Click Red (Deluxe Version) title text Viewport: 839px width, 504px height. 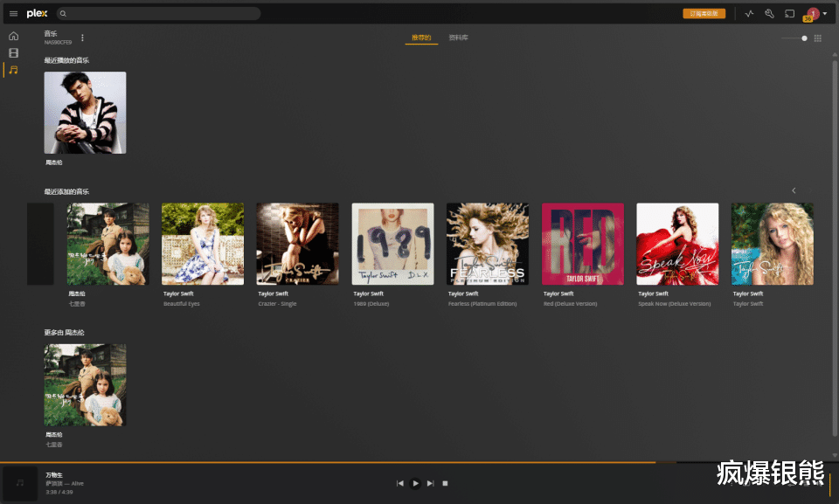click(x=571, y=304)
